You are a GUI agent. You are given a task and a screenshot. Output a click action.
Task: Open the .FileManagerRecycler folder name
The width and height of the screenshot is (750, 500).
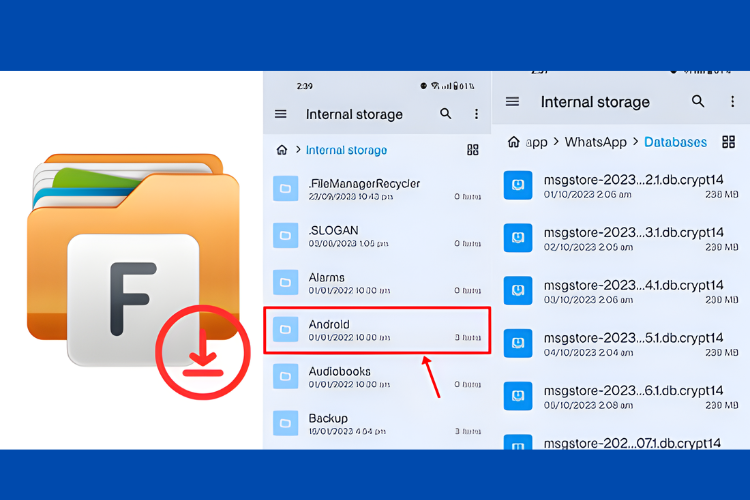(364, 183)
